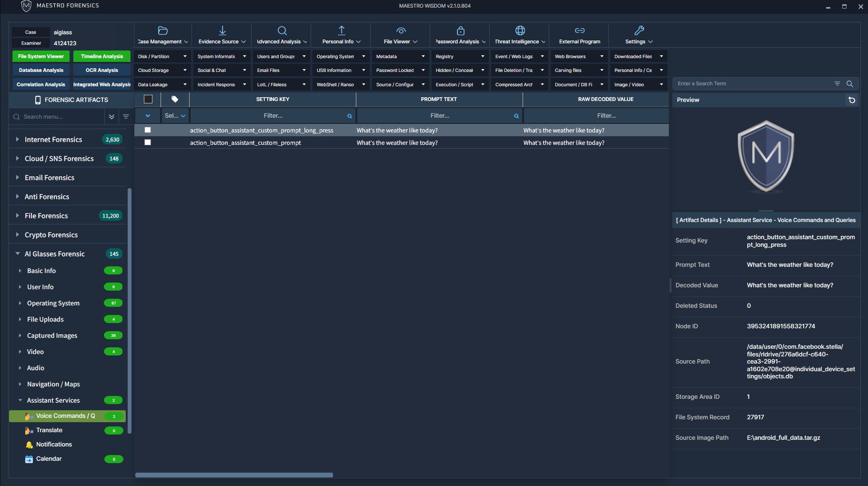Image resolution: width=868 pixels, height=486 pixels.
Task: Click the tag column header icon
Action: click(x=175, y=99)
